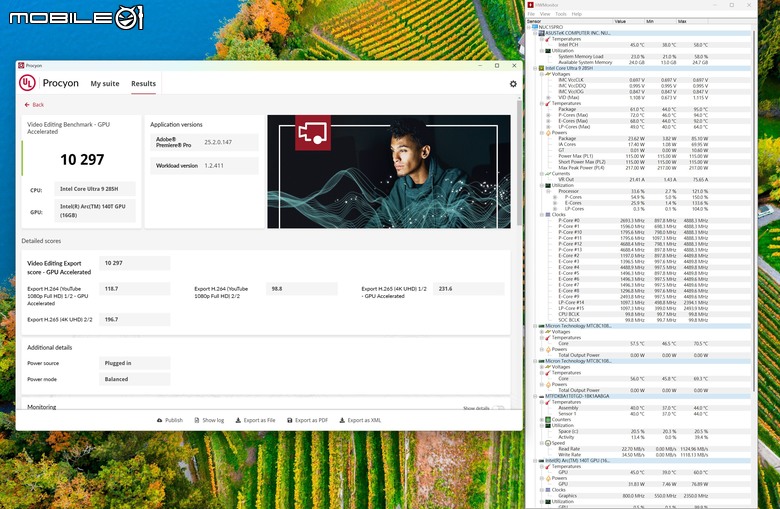The image size is (780, 509).
Task: Switch to My suite tab
Action: click(105, 84)
